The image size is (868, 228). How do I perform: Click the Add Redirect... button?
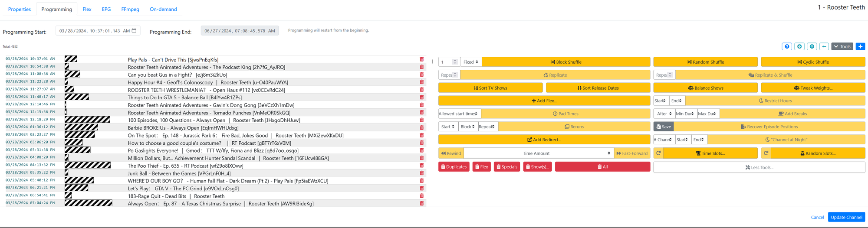(544, 140)
